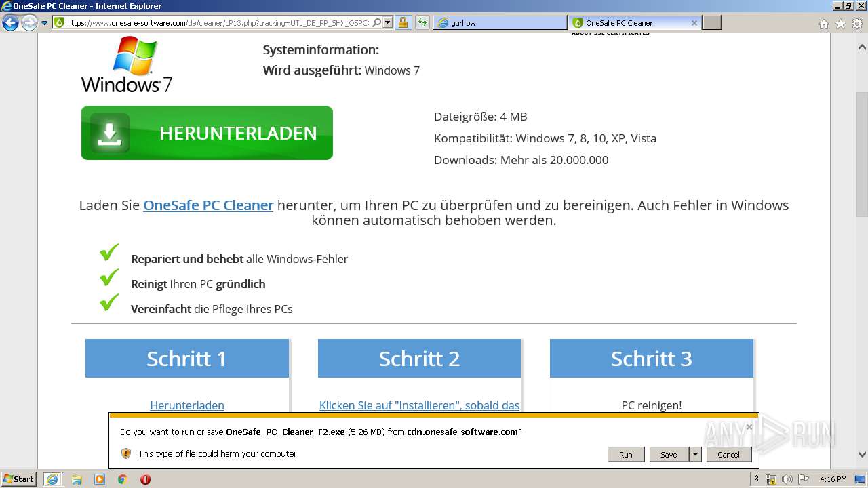Click the Run button in download bar

coord(625,454)
